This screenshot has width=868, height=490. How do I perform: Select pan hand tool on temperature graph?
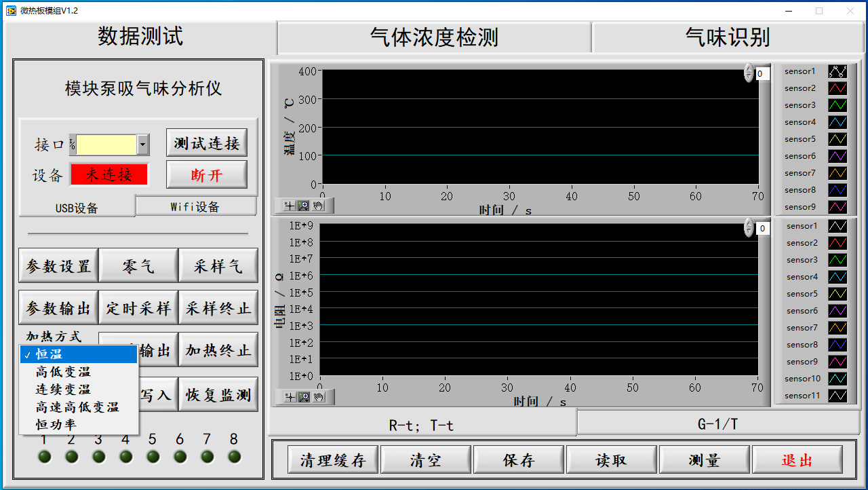319,206
